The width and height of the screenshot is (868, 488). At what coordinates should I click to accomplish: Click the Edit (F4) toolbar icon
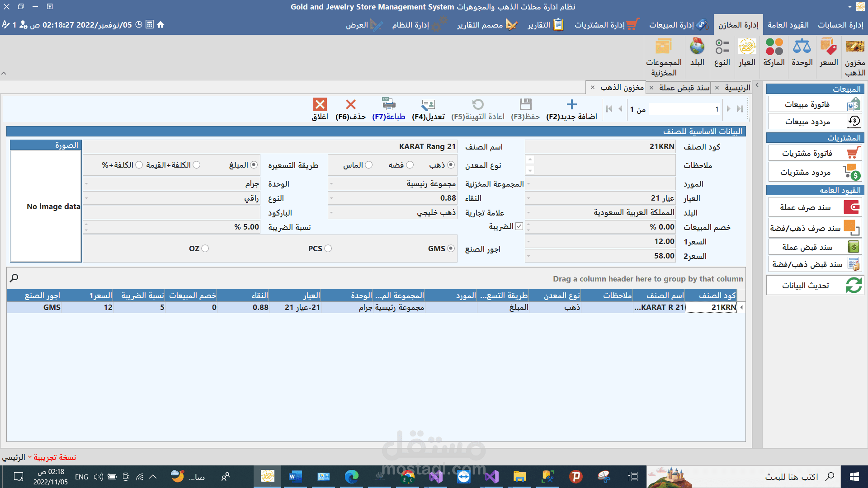428,105
